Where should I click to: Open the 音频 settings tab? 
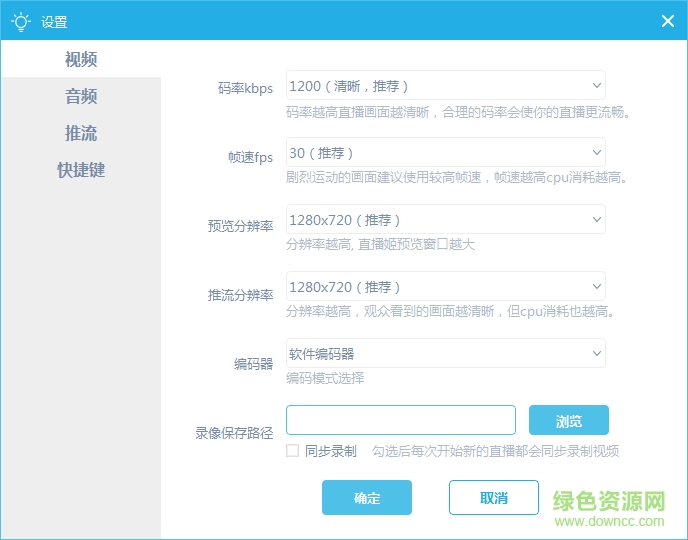tap(81, 97)
